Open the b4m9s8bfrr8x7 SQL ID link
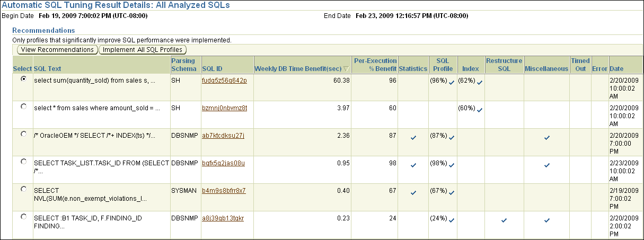 (x=224, y=190)
